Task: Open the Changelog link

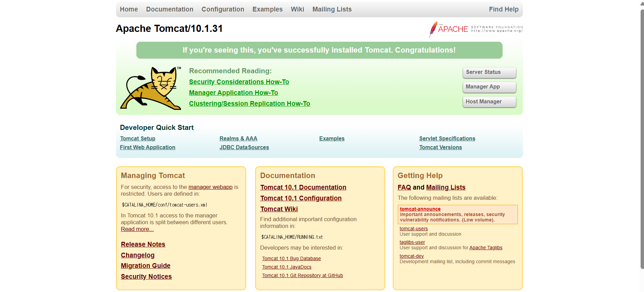Action: coord(138,255)
